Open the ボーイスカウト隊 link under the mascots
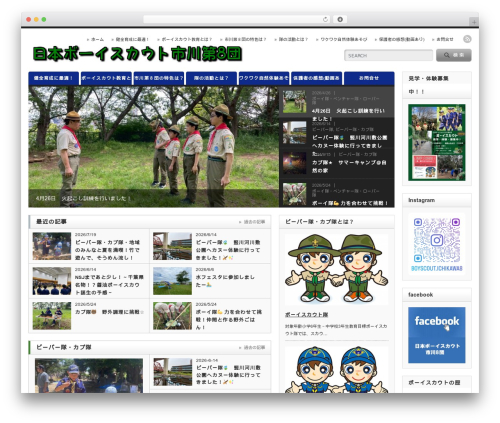Viewport: 500px width, 423px height. [x=306, y=315]
